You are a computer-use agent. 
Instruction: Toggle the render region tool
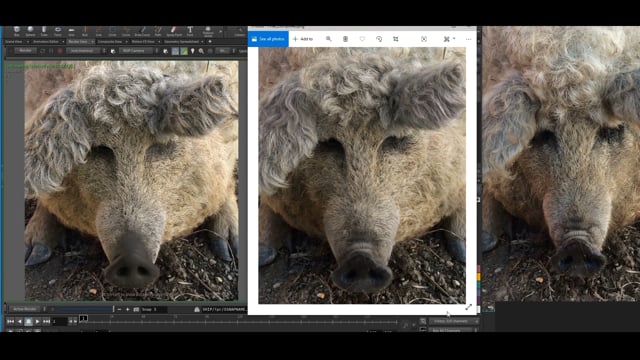(x=175, y=51)
